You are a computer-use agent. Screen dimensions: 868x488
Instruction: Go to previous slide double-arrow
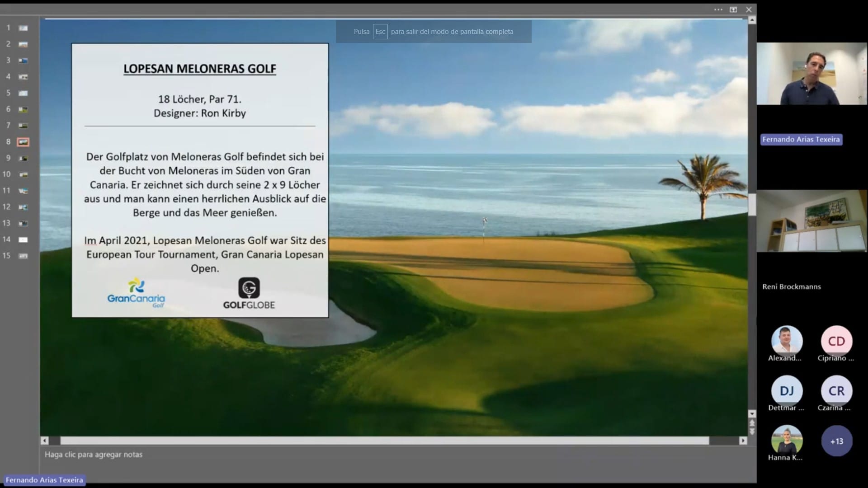click(x=752, y=423)
